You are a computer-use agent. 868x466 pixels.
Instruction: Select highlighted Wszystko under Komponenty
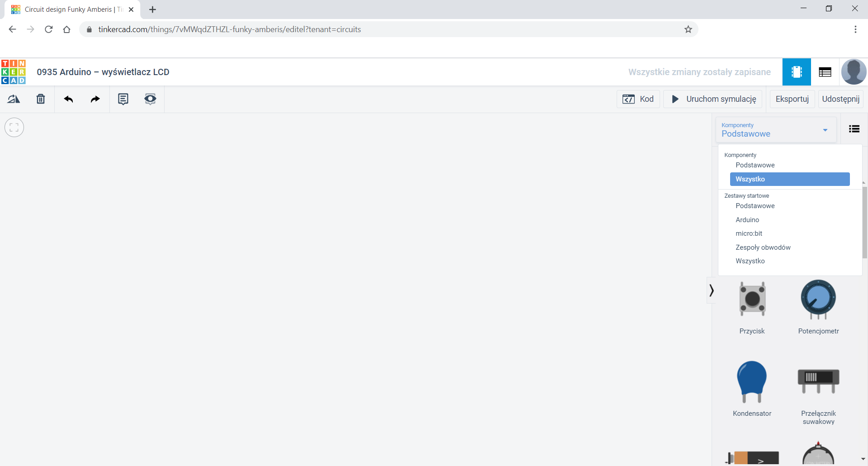789,179
